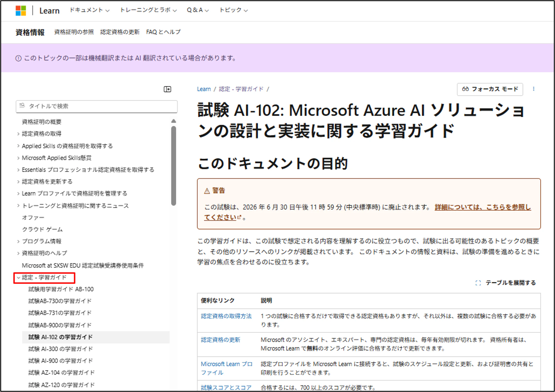Enable フォーカス モード button

[x=490, y=89]
